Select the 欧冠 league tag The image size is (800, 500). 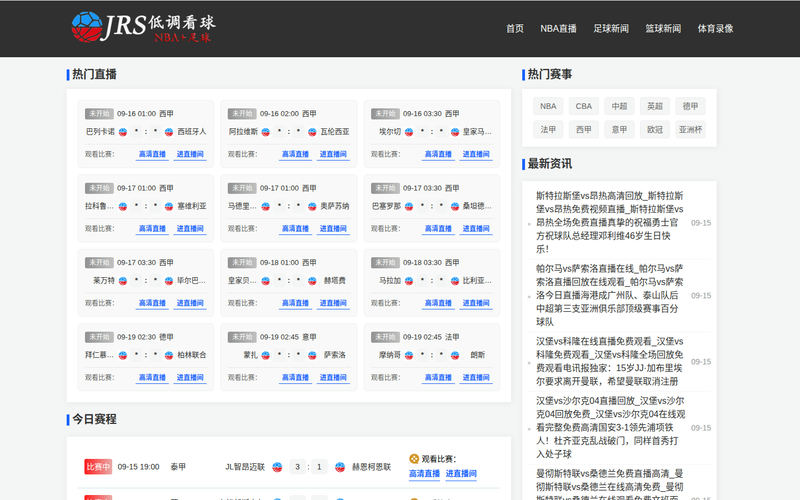pyautogui.click(x=655, y=130)
